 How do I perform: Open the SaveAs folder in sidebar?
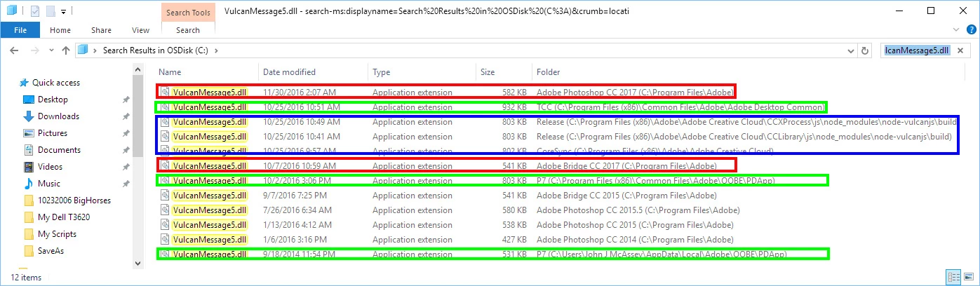[51, 251]
